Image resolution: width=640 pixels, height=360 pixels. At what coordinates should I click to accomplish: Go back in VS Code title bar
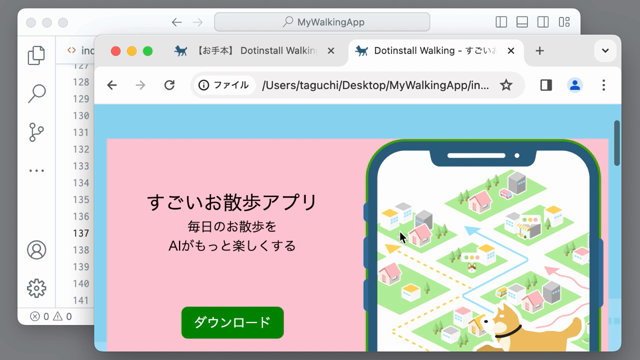[x=176, y=22]
